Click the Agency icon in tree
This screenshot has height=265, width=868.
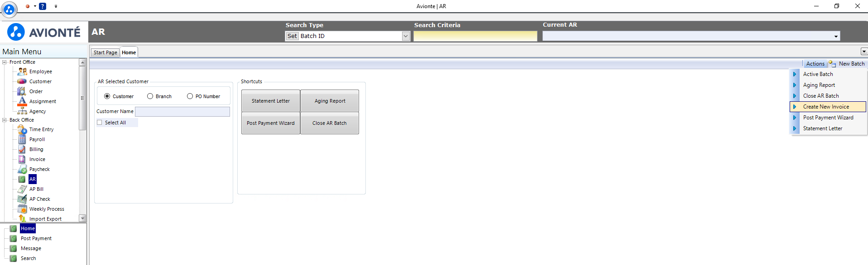click(22, 111)
